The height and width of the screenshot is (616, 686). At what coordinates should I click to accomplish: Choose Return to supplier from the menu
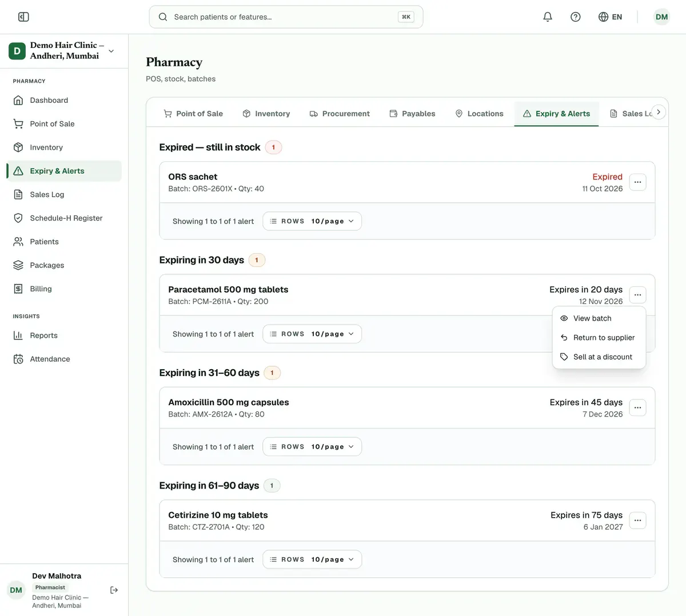click(x=599, y=338)
